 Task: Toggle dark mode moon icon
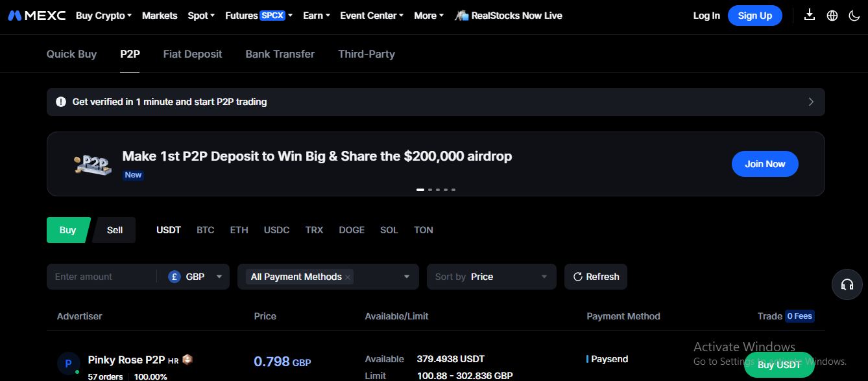(854, 16)
